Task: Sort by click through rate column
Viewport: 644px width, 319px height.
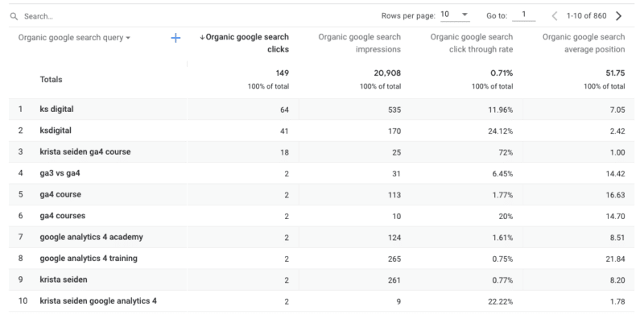Action: 472,43
